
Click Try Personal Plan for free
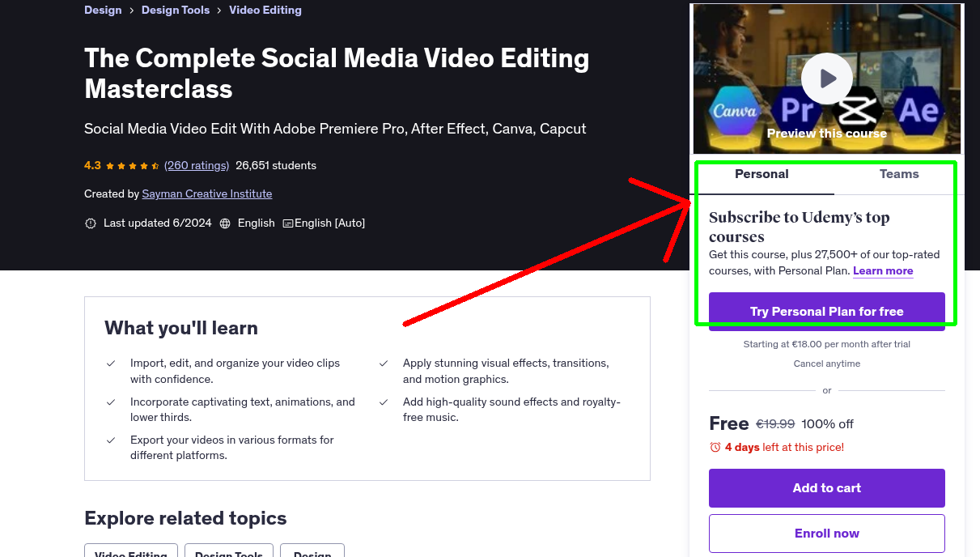click(827, 311)
